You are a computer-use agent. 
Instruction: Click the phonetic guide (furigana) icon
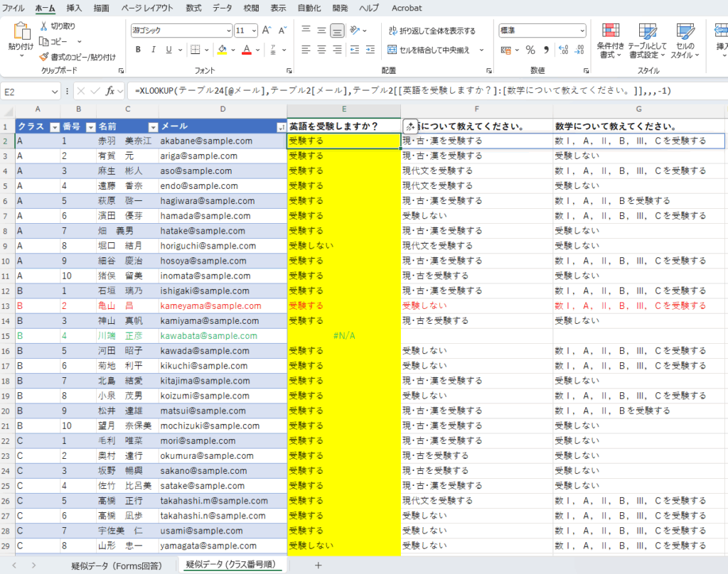point(273,50)
